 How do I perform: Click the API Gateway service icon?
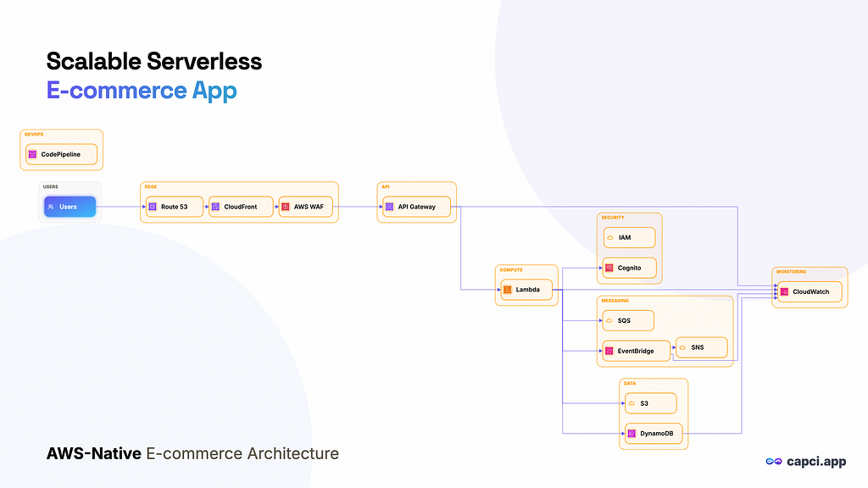(390, 207)
